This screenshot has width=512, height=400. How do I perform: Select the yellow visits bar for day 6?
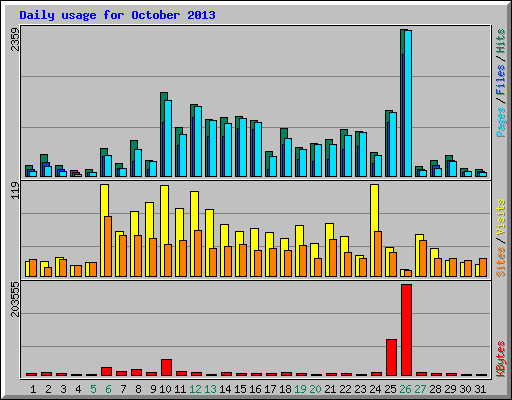click(104, 230)
